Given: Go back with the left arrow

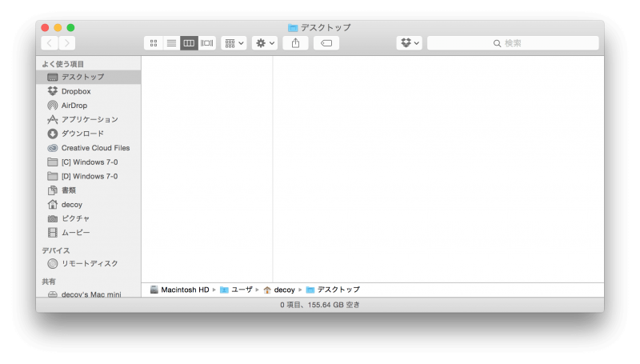Looking at the screenshot, I should (x=50, y=43).
